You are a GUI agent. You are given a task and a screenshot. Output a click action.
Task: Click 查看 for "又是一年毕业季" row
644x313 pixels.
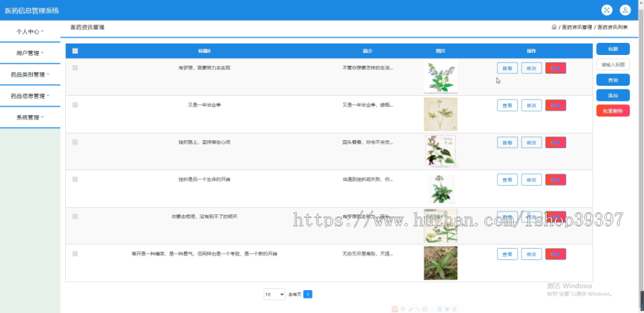tap(507, 106)
